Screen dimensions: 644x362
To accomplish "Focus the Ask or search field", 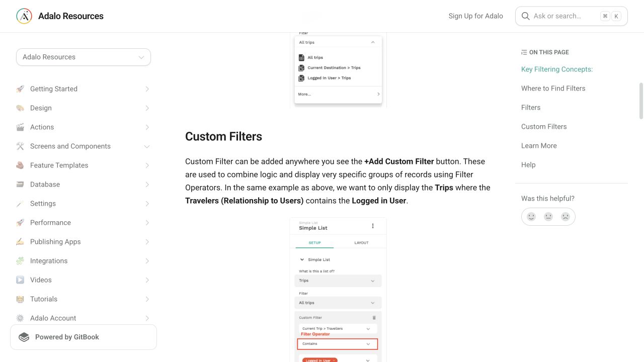I will coord(572,16).
